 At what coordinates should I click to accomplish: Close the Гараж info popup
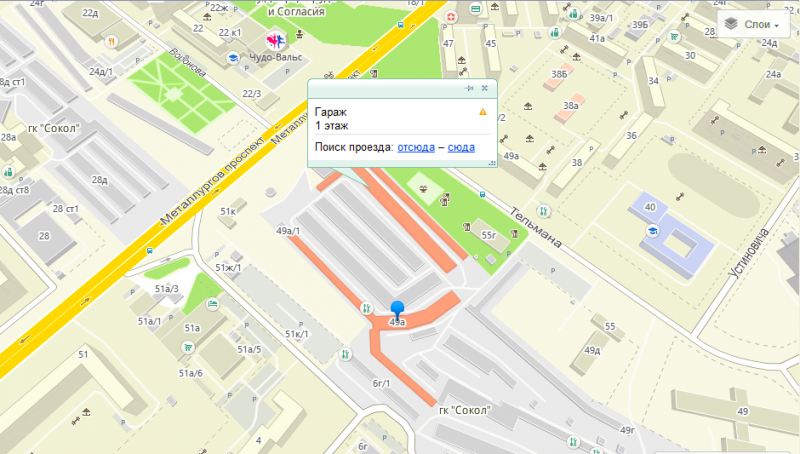coord(485,88)
